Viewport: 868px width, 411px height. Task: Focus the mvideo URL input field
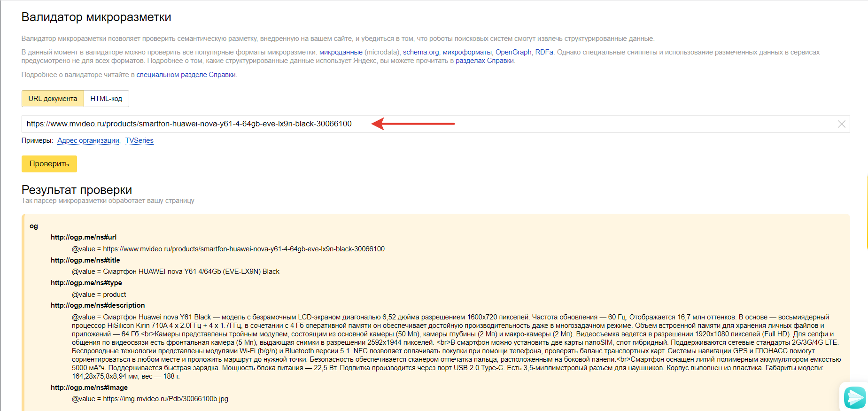tap(435, 124)
